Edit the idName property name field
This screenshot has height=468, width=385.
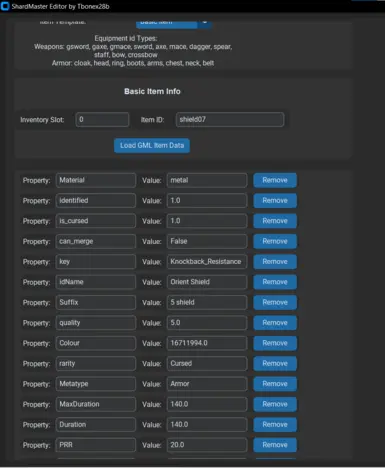click(96, 282)
